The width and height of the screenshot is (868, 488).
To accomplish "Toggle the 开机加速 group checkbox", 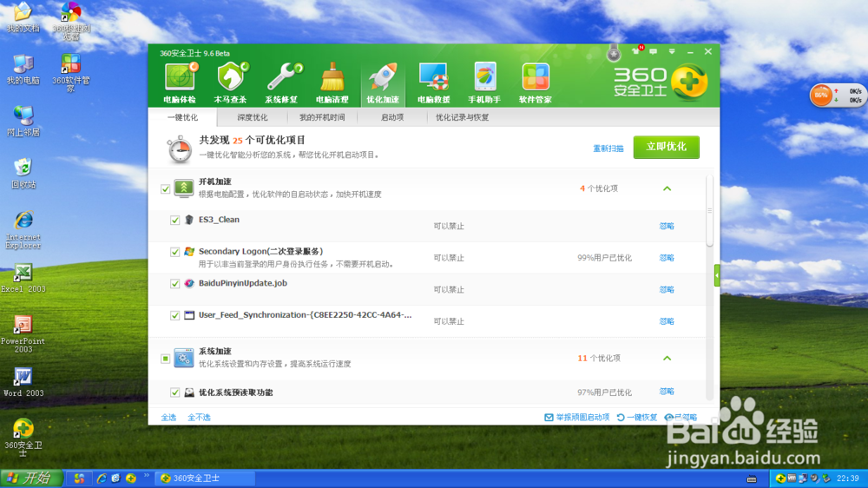I will [165, 189].
